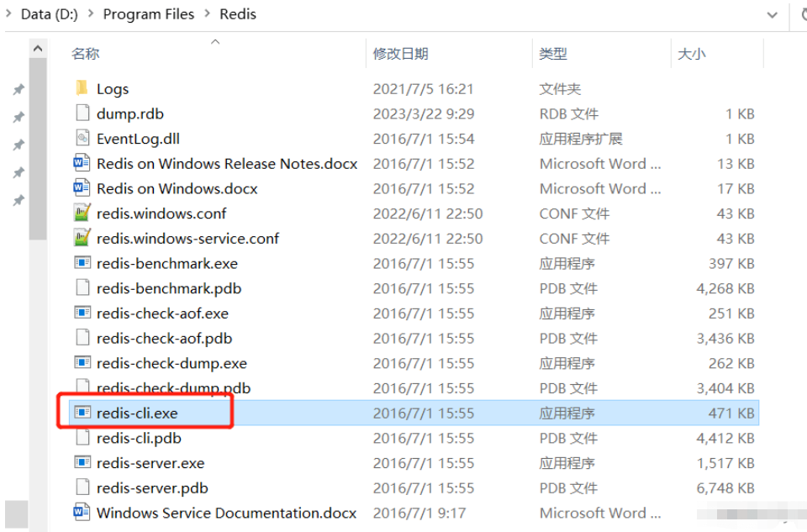Expand the chevron before Data (D:)

pos(7,14)
